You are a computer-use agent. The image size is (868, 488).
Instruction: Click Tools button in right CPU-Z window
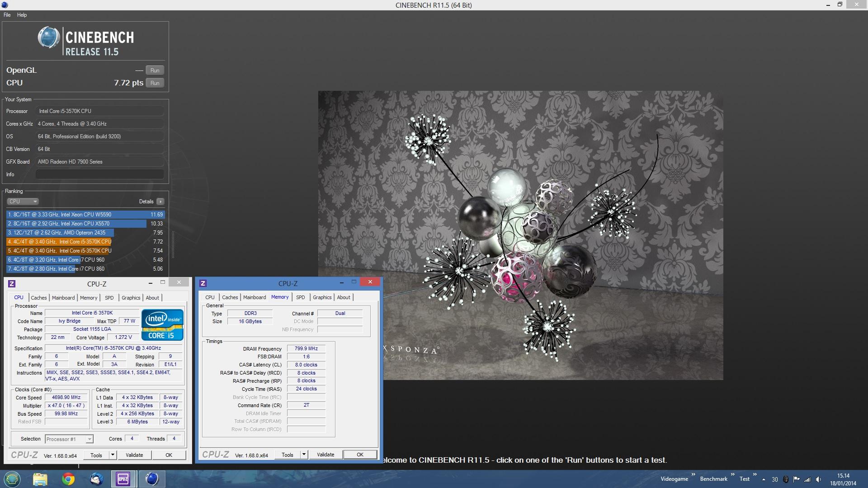point(288,455)
